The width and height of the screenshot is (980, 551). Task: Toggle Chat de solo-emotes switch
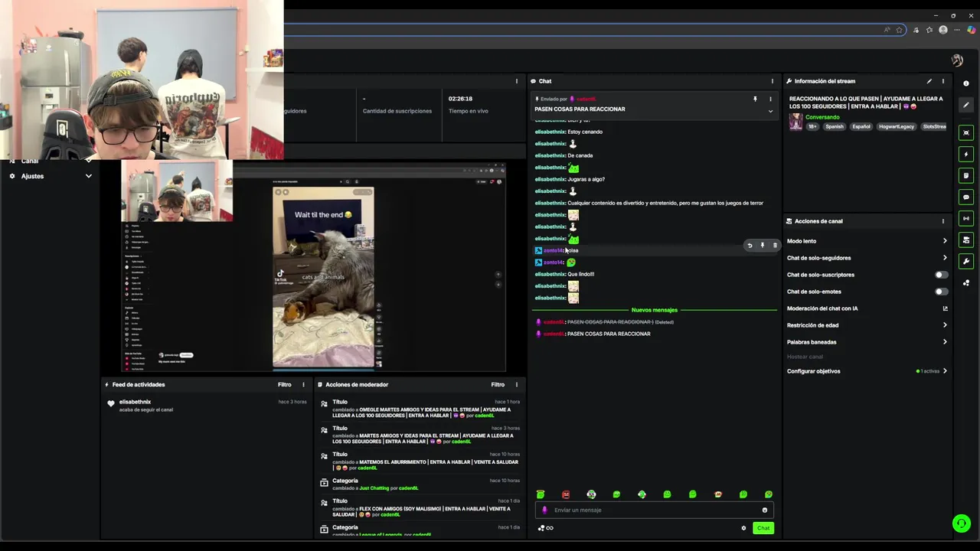941,292
